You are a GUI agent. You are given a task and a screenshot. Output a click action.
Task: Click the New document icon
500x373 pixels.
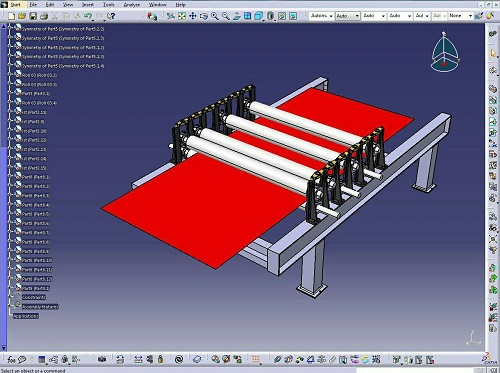11,16
